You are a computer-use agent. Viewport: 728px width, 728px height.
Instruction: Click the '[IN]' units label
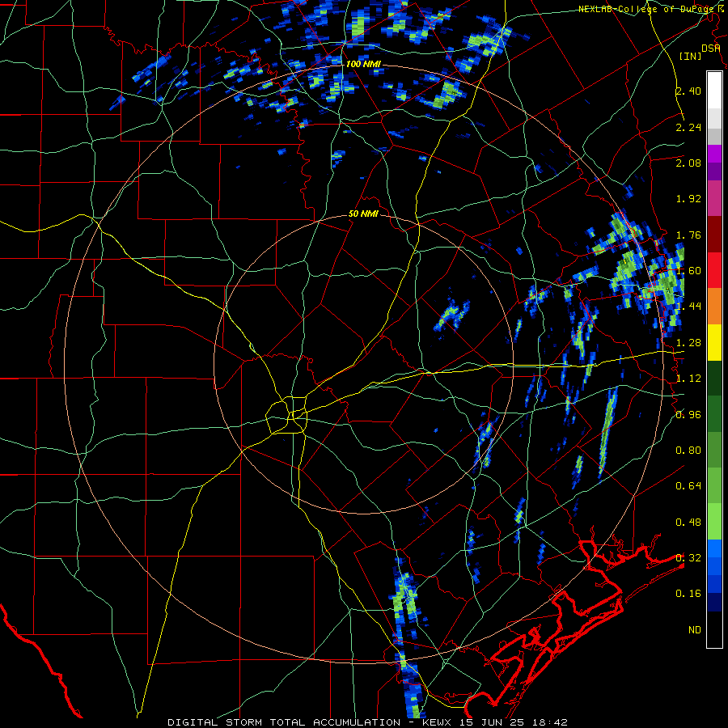(691, 56)
